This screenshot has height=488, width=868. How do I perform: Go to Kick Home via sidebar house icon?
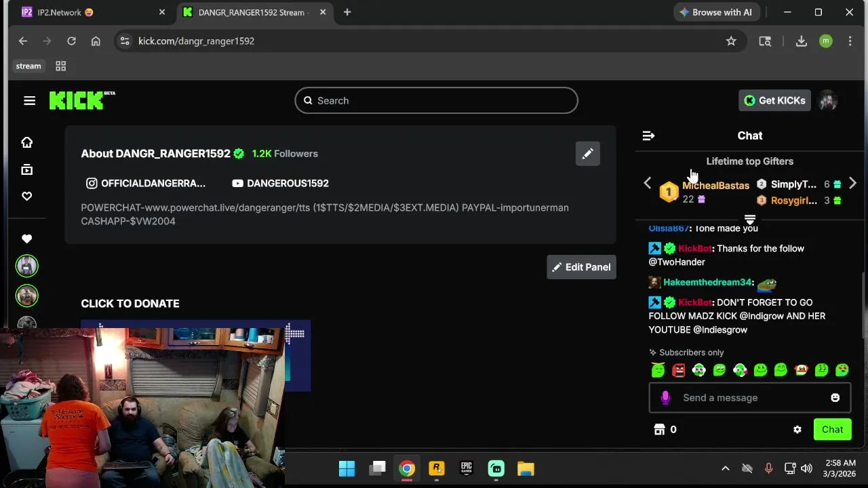click(27, 142)
